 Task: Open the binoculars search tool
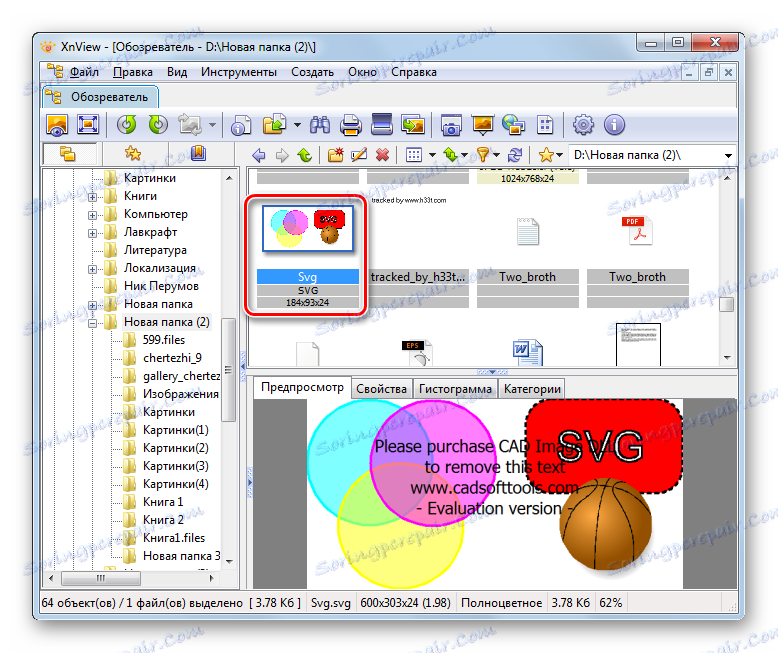(x=320, y=125)
